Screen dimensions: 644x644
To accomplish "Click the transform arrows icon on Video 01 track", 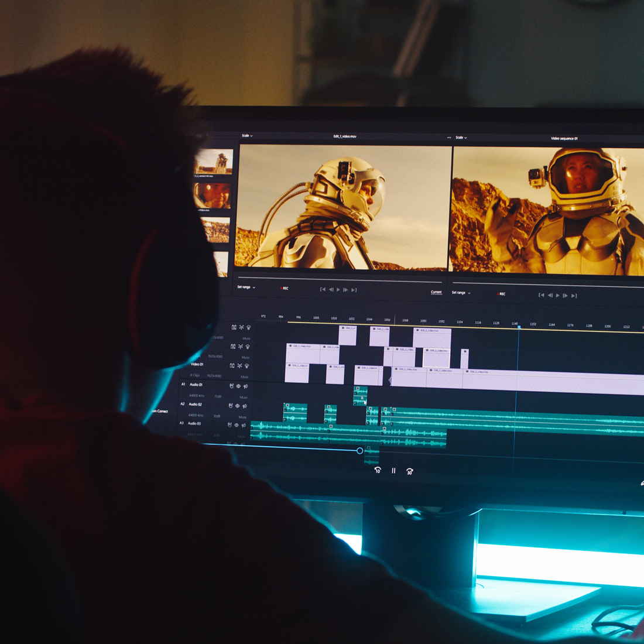I will tap(241, 365).
